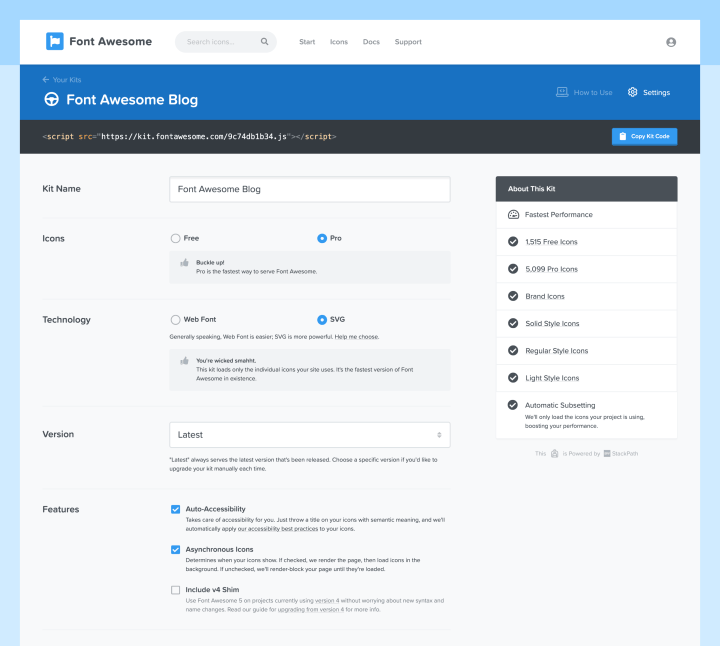Click the About This Kit header
720x646 pixels.
(586, 189)
